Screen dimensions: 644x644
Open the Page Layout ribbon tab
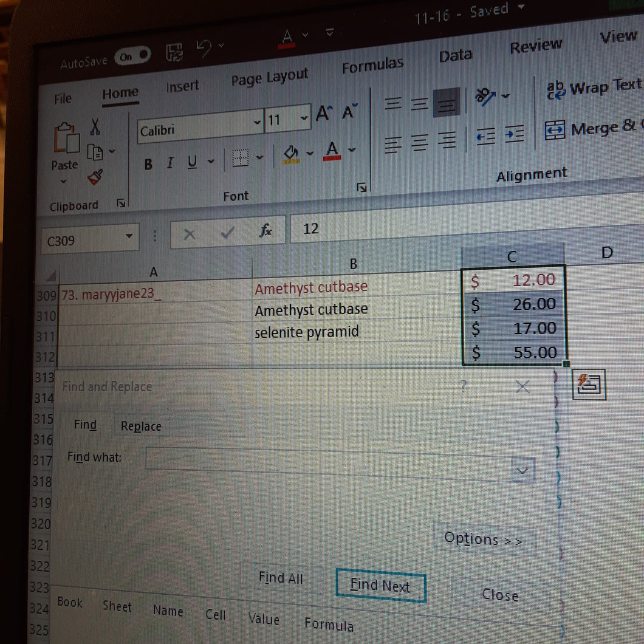[269, 77]
